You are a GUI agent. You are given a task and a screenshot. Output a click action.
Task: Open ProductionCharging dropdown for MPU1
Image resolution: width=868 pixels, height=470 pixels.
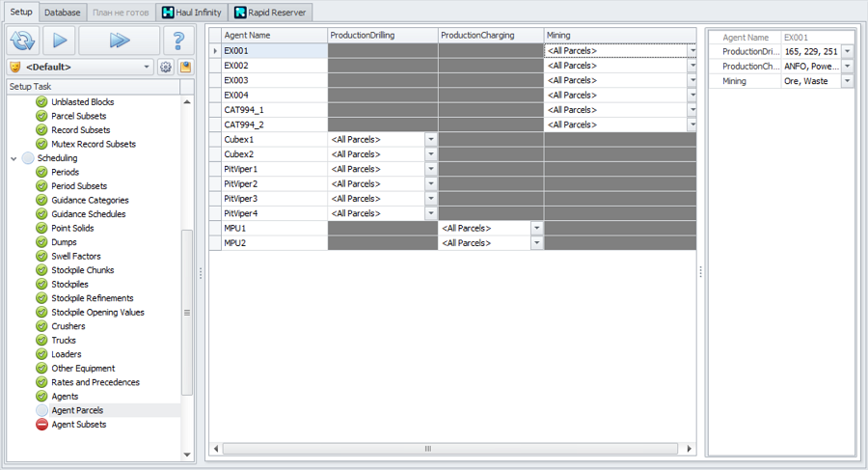tap(536, 229)
